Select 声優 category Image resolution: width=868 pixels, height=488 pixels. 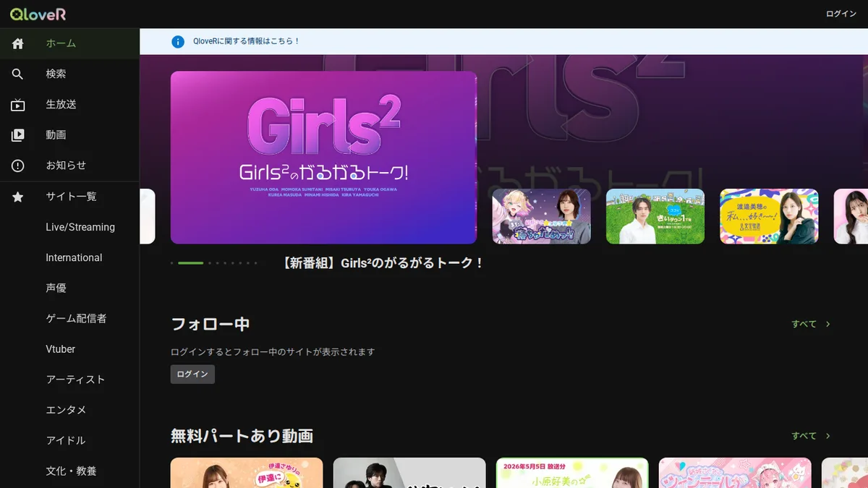click(69, 288)
